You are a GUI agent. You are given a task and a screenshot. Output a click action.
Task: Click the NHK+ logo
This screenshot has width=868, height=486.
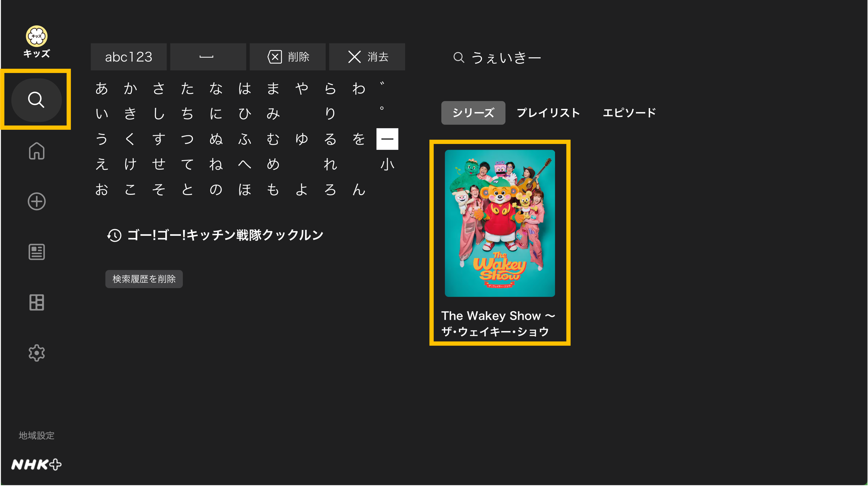point(36,465)
